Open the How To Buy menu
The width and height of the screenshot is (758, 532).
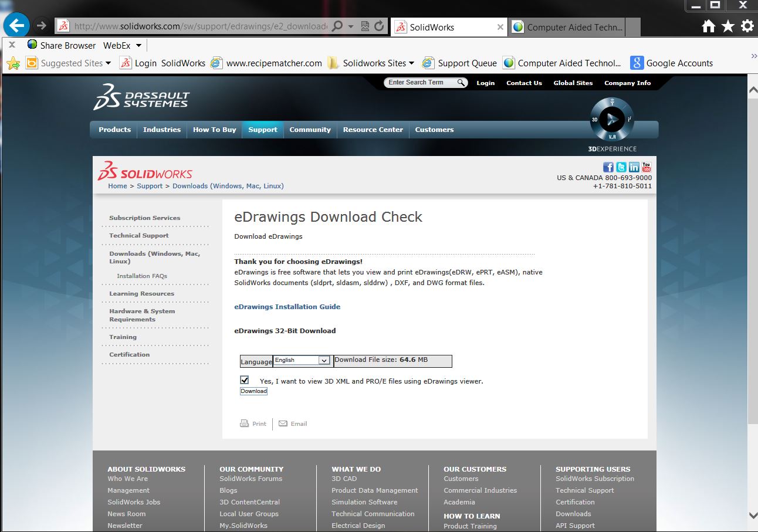215,130
